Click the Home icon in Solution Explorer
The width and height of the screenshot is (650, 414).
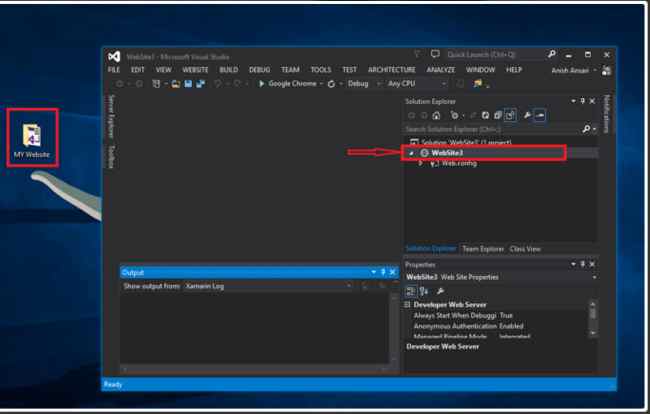tap(436, 116)
